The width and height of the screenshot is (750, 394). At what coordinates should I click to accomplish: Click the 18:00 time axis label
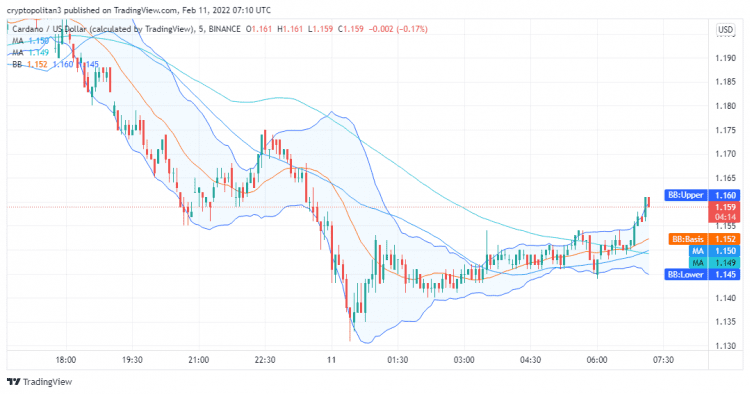(x=66, y=360)
